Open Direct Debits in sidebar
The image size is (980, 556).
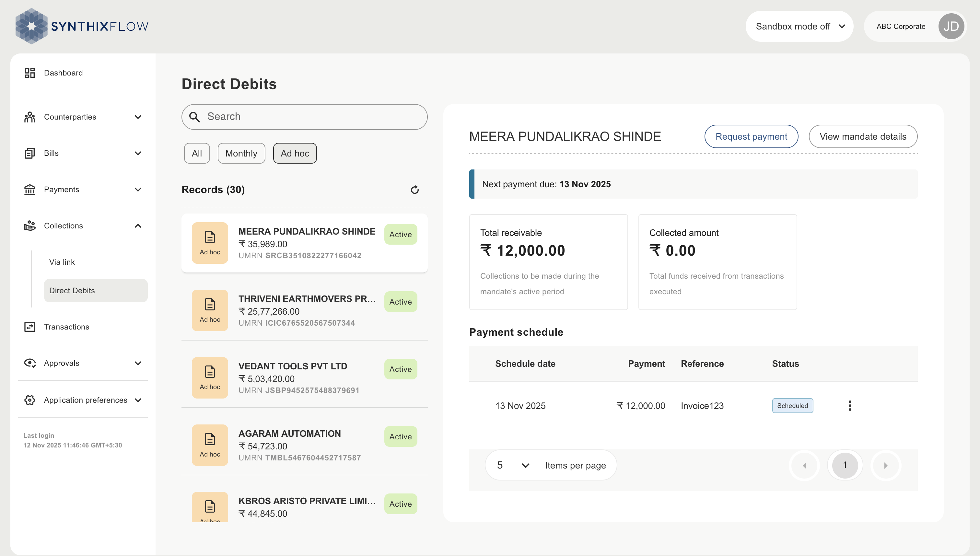click(96, 290)
